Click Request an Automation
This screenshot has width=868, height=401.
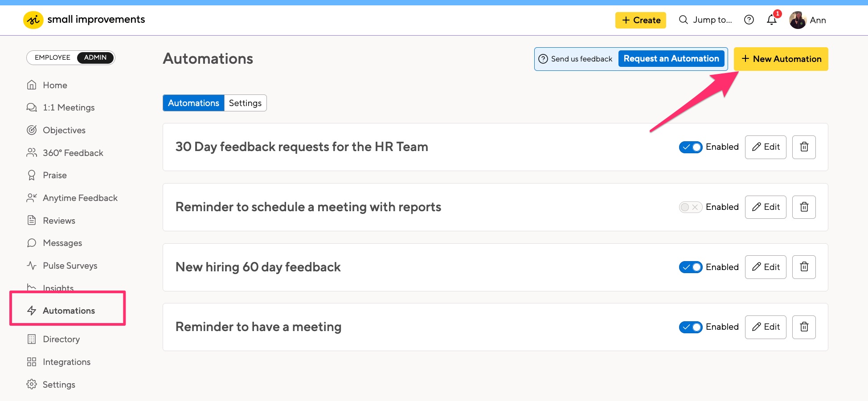671,58
